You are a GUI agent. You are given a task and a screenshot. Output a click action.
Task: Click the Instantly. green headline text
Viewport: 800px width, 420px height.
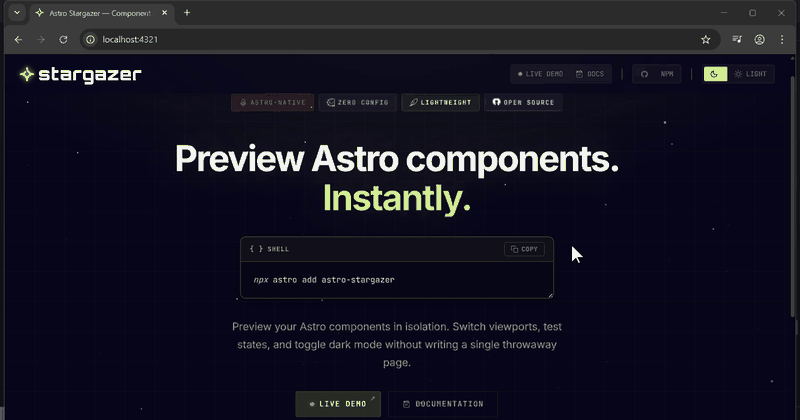(397, 198)
